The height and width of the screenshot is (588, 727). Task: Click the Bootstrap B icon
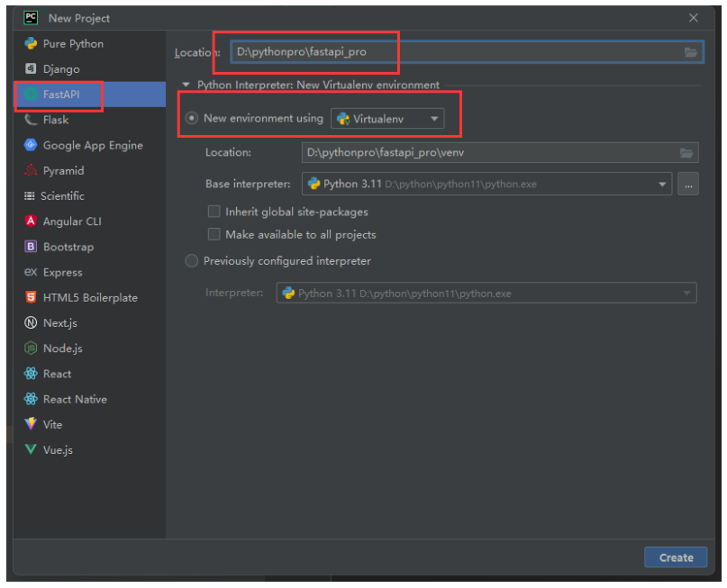[x=31, y=247]
